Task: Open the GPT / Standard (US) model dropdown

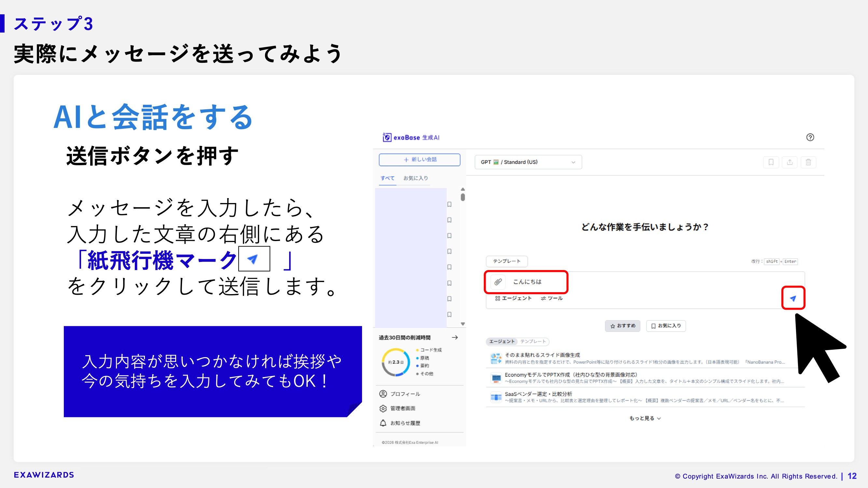Action: point(528,162)
